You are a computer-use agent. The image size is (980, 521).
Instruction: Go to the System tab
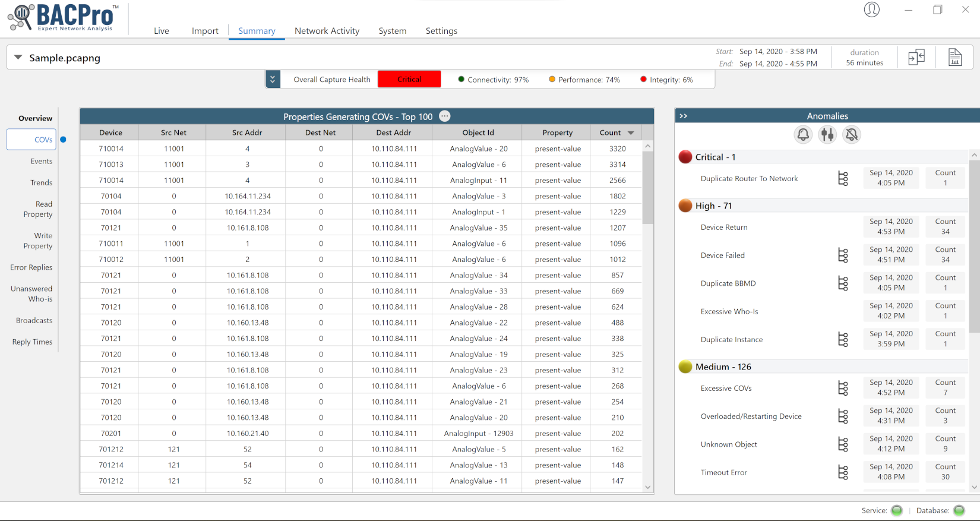click(393, 31)
